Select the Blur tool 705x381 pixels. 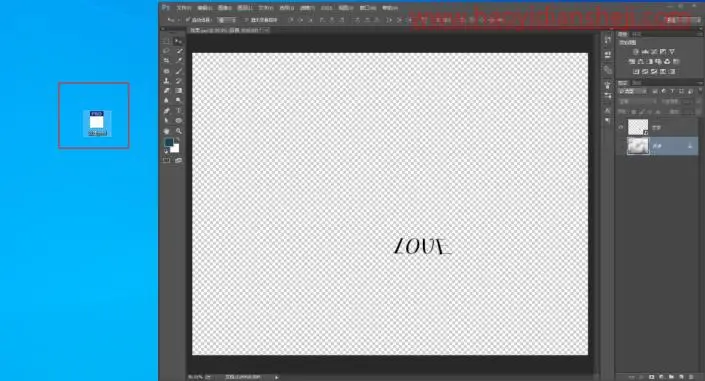pos(166,101)
